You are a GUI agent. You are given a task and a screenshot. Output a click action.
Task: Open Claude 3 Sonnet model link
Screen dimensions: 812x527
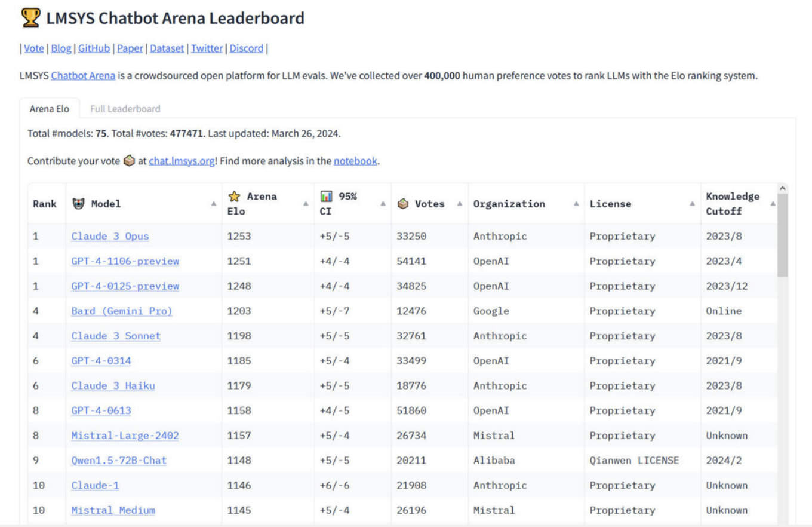[116, 336]
